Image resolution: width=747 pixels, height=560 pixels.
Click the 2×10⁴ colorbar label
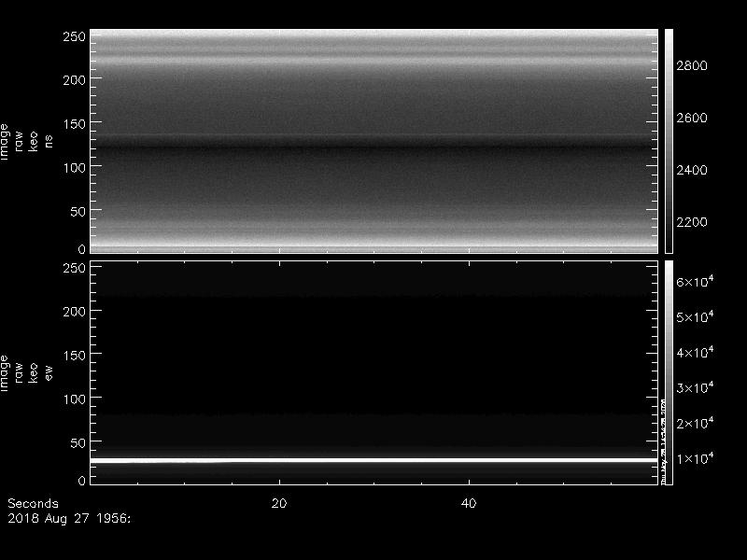pos(695,423)
